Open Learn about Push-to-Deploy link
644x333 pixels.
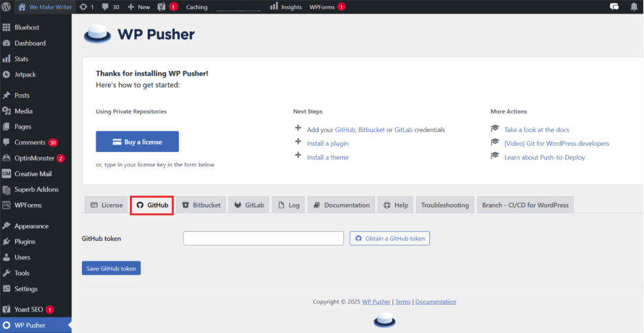point(545,158)
